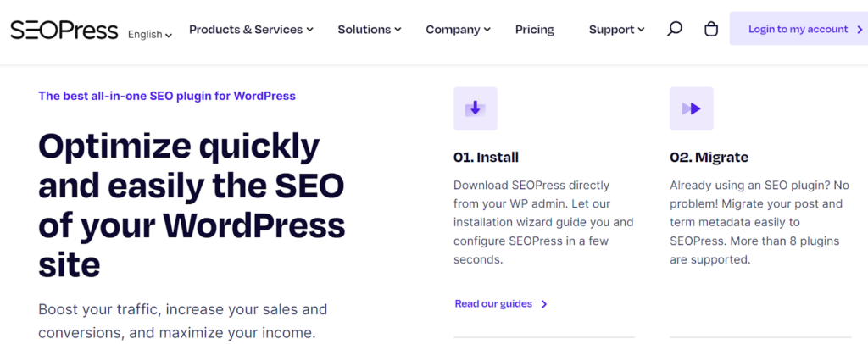Screen dimensions: 868x344
Task: Open the Support dropdown menu
Action: point(616,30)
